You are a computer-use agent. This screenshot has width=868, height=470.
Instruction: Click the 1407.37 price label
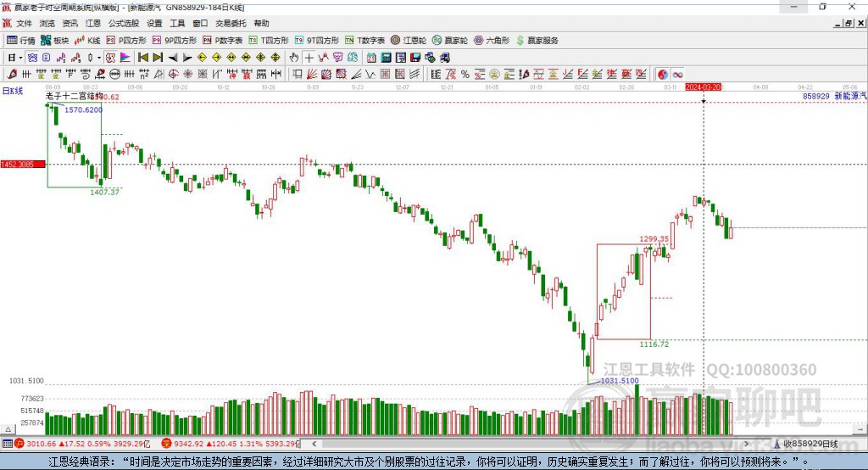click(104, 192)
